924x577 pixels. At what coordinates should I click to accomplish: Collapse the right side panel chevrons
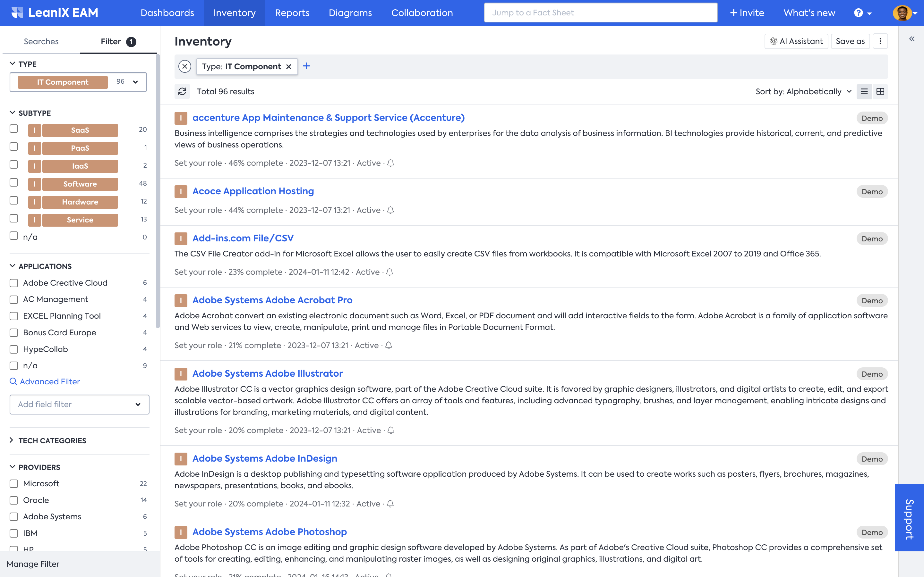pyautogui.click(x=912, y=39)
